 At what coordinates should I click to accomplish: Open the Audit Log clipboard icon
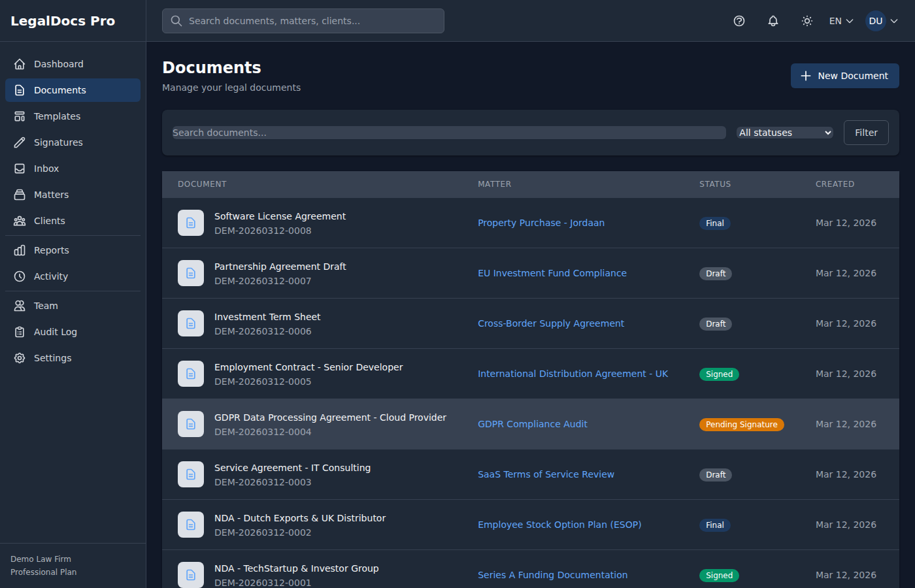point(20,332)
